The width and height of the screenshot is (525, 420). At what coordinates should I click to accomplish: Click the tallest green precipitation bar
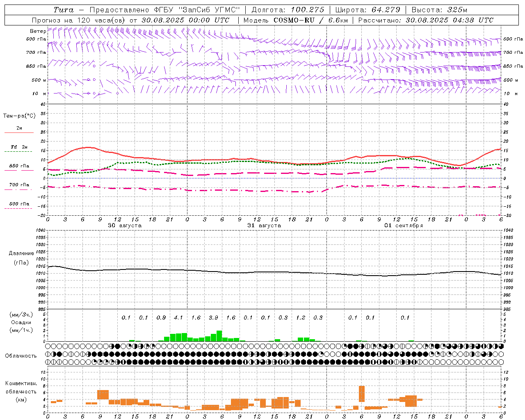[219, 336]
